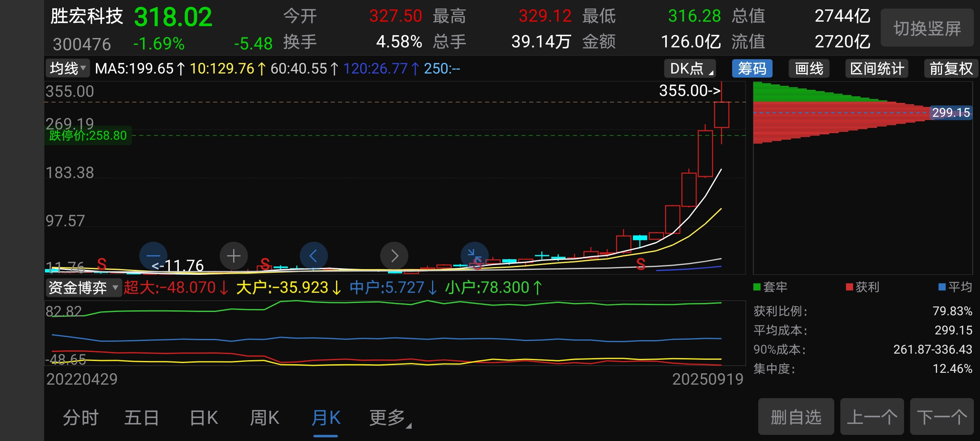
Task: Switch to the 日K tab
Action: [204, 418]
